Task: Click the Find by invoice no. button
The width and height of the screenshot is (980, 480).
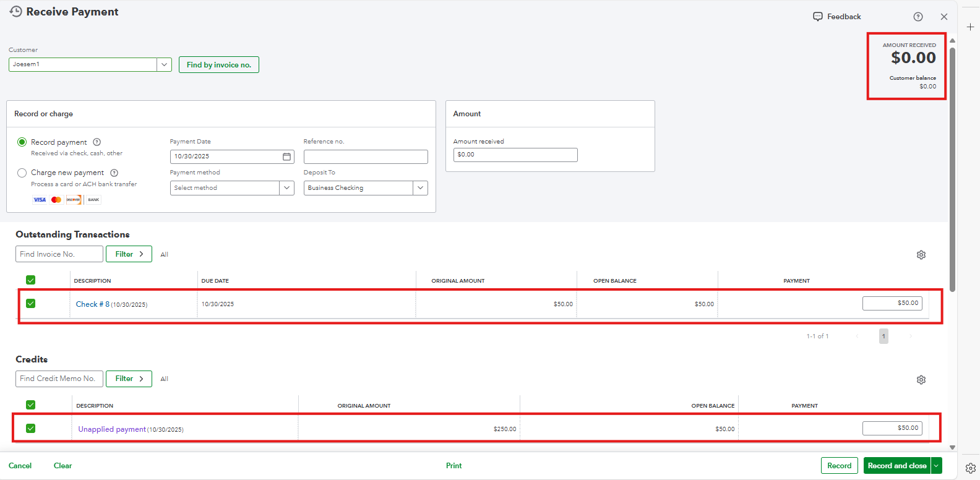Action: pyautogui.click(x=219, y=65)
